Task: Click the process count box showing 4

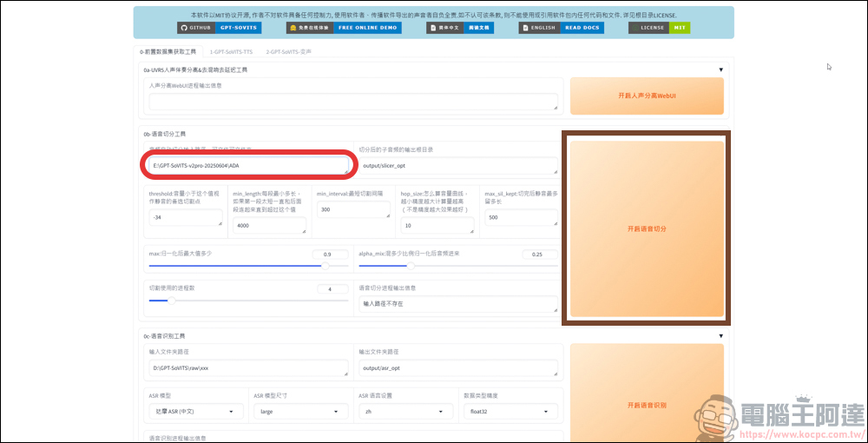Action: (x=332, y=289)
